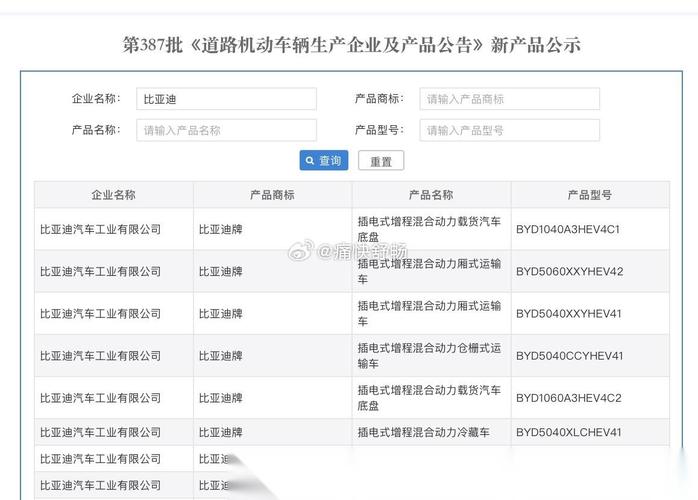Click product name in BYD1040A3HEV4C1 row

tap(429, 229)
